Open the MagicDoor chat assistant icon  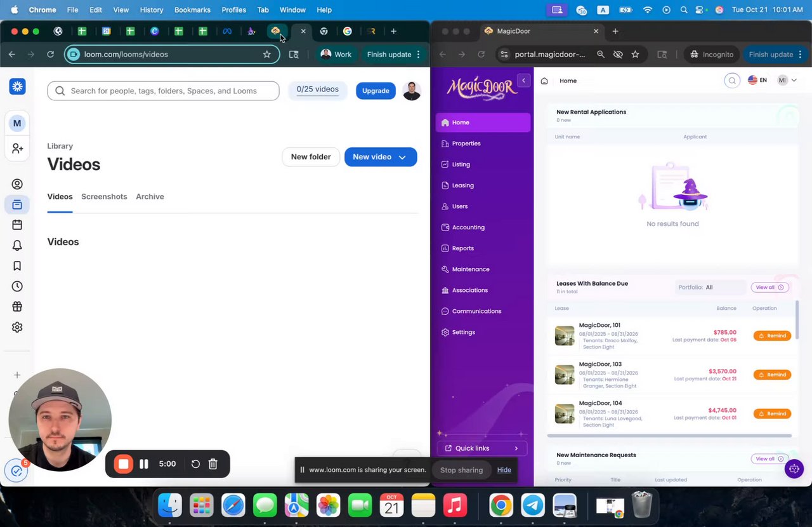[794, 469]
